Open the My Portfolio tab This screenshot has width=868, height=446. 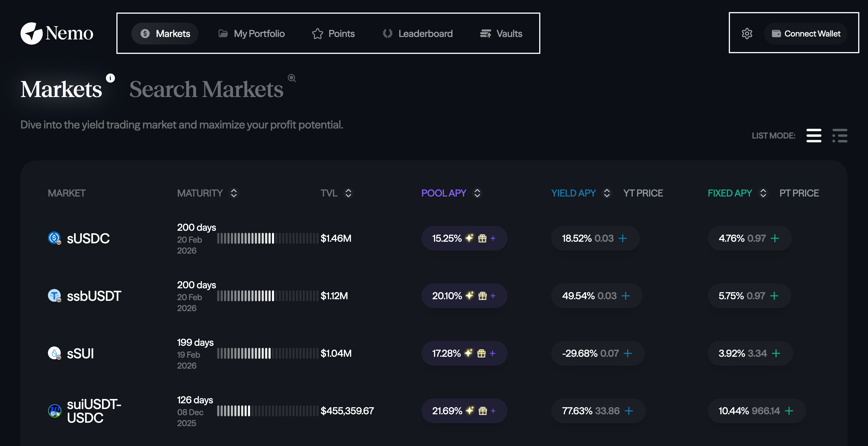click(251, 33)
